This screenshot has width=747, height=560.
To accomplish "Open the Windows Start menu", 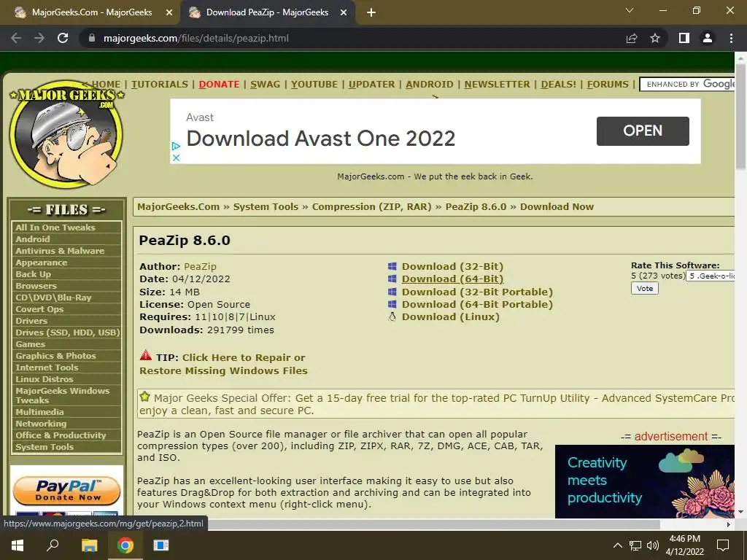I will click(18, 545).
